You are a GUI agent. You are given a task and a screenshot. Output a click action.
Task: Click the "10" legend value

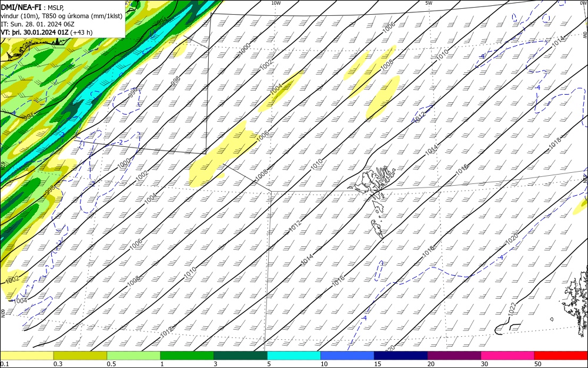(x=324, y=364)
